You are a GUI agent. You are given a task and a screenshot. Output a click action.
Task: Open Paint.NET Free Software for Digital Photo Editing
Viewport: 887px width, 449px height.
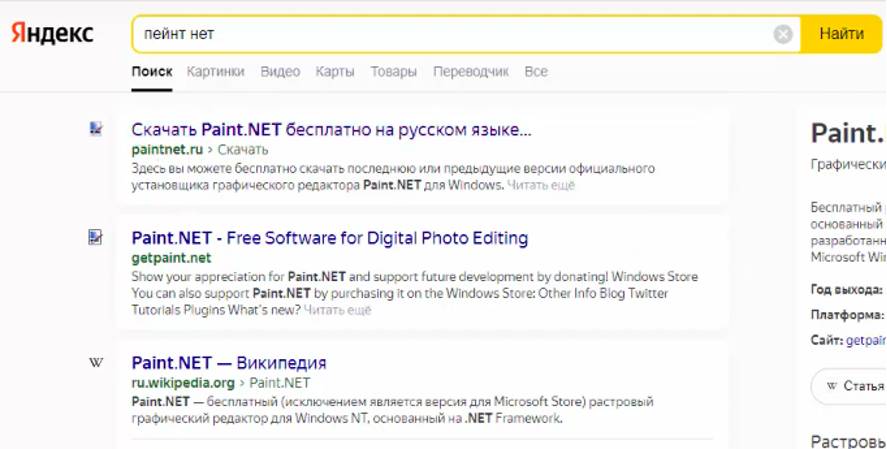click(330, 238)
